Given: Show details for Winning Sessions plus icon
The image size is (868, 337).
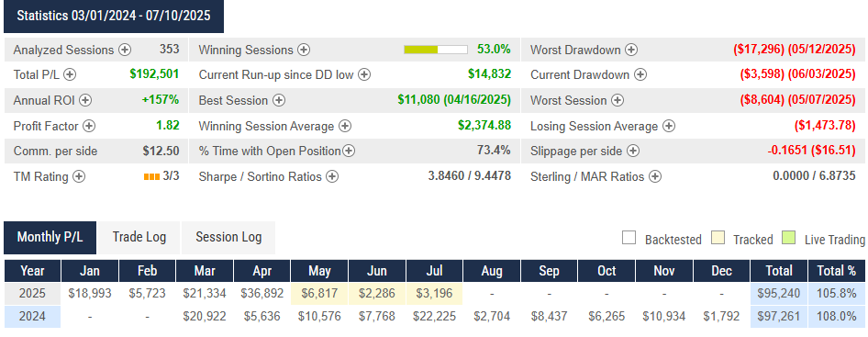Looking at the screenshot, I should pyautogui.click(x=304, y=50).
